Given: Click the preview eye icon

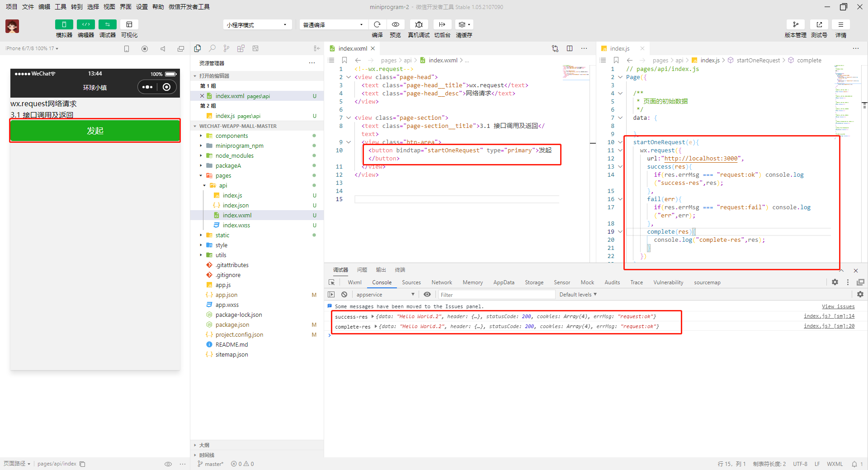Looking at the screenshot, I should tap(395, 24).
